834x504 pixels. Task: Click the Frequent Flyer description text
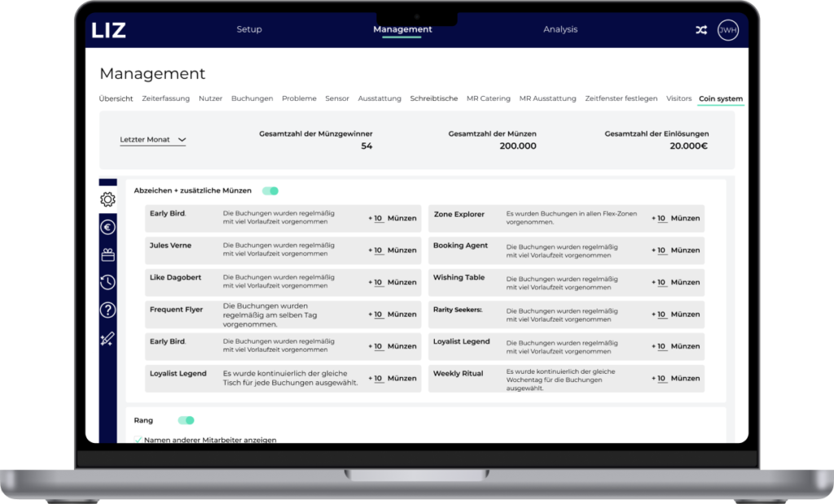click(270, 315)
